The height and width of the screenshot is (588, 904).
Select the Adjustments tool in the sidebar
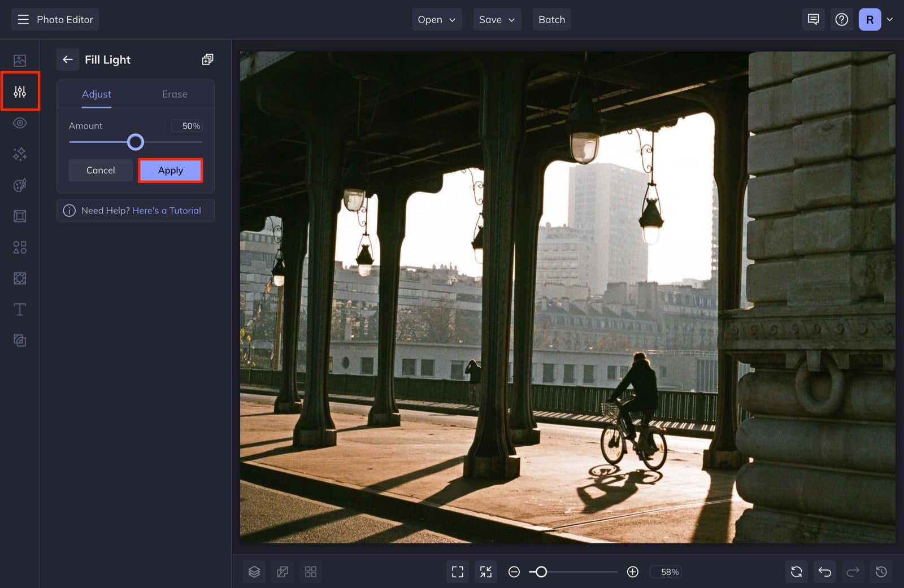point(20,90)
